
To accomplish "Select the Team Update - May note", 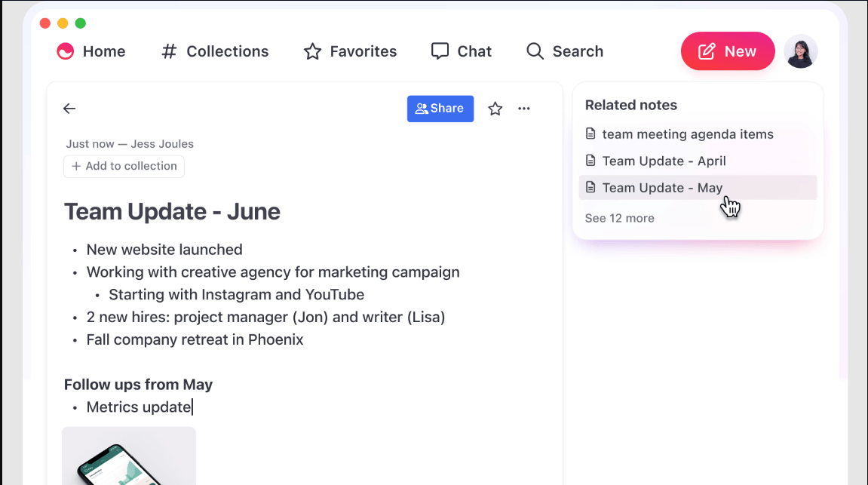I will 662,188.
